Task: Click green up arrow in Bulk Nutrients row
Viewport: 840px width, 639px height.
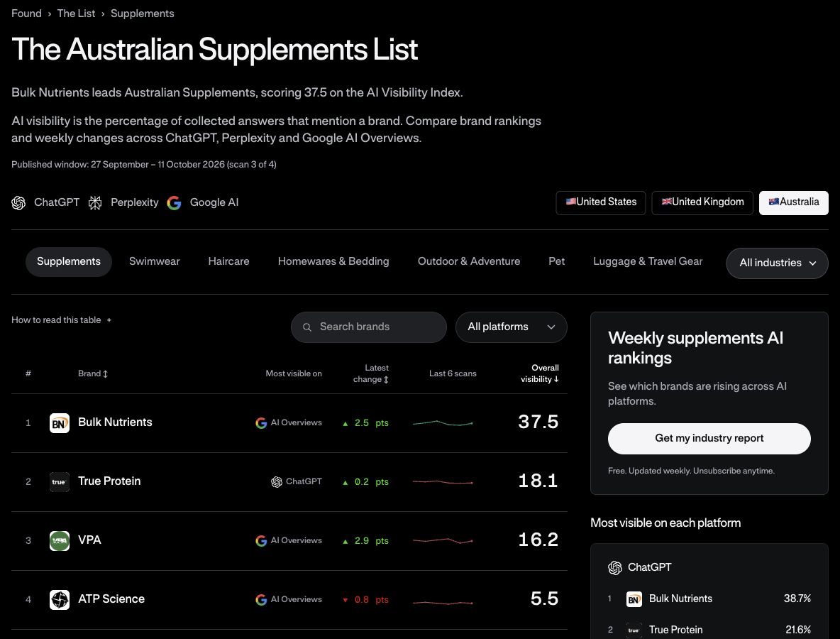Action: point(345,423)
